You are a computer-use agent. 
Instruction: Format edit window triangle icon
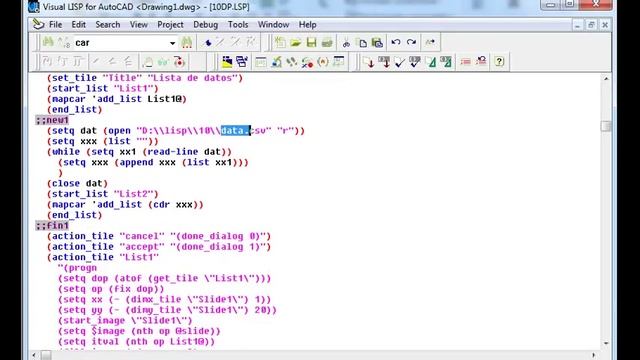431,62
